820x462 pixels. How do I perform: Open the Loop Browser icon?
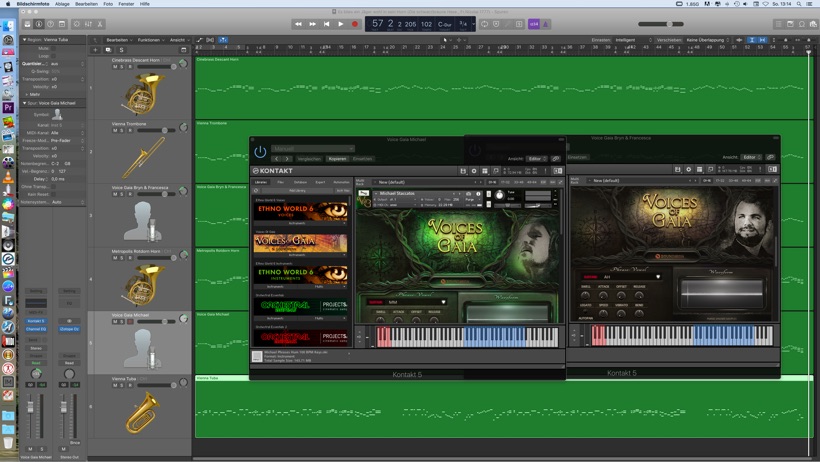[x=802, y=24]
